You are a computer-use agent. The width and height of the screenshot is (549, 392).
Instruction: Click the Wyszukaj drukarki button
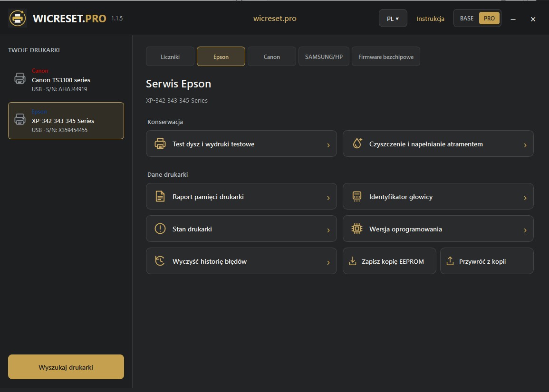66,367
